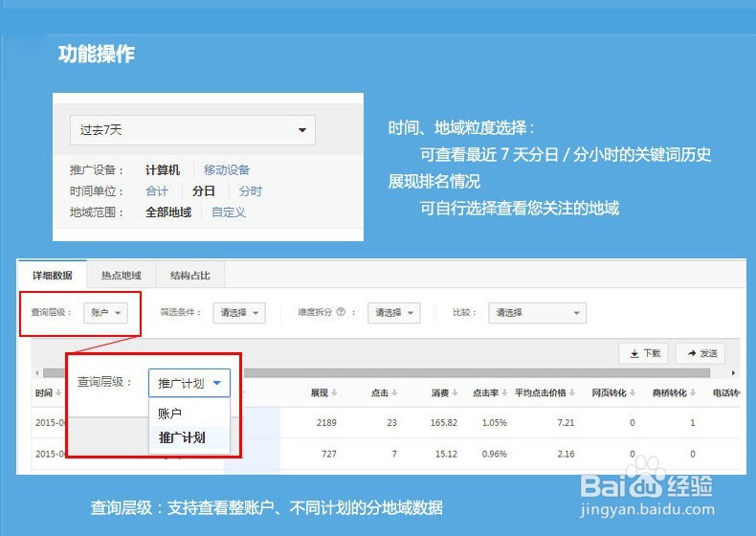
Task: Sort by the 网页转化 column arrow
Action: 633,392
